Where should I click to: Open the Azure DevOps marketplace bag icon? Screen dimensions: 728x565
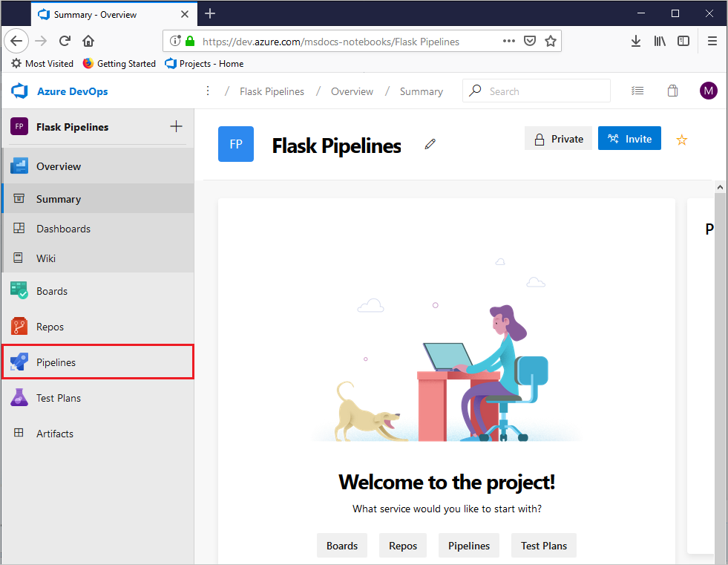(x=672, y=90)
